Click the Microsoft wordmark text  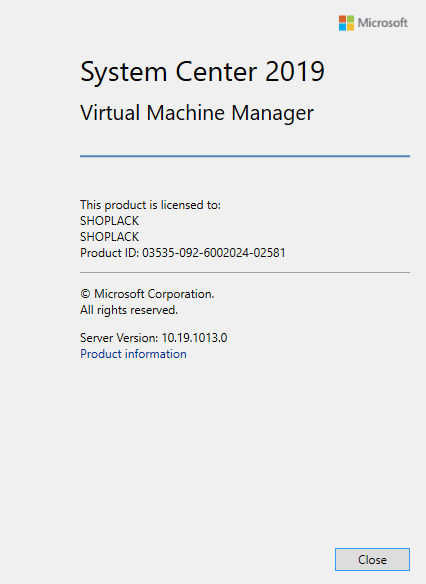382,23
